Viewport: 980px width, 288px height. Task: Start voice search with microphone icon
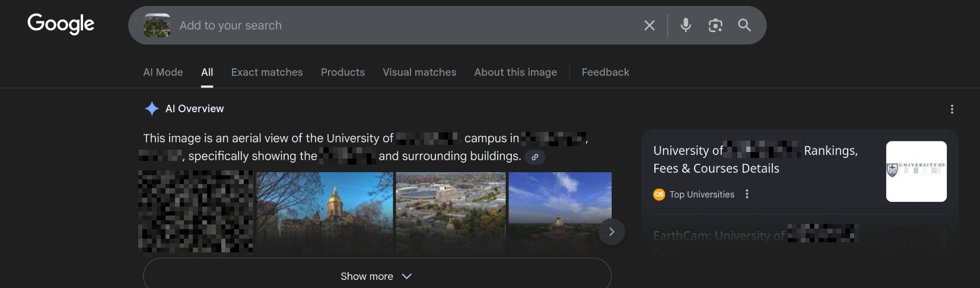[686, 25]
